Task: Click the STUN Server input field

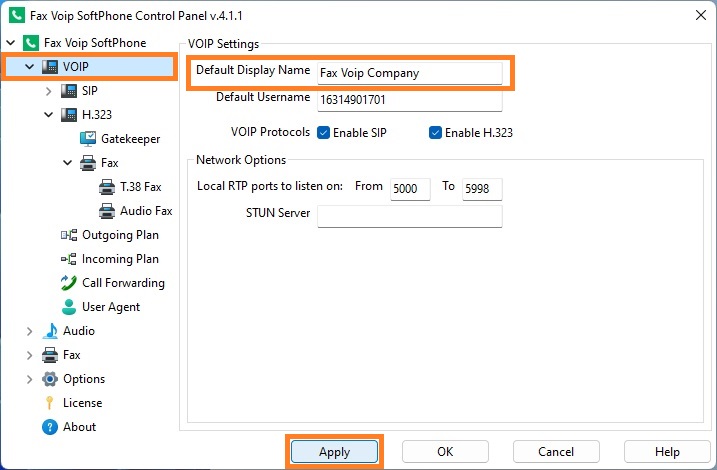Action: pyautogui.click(x=410, y=216)
